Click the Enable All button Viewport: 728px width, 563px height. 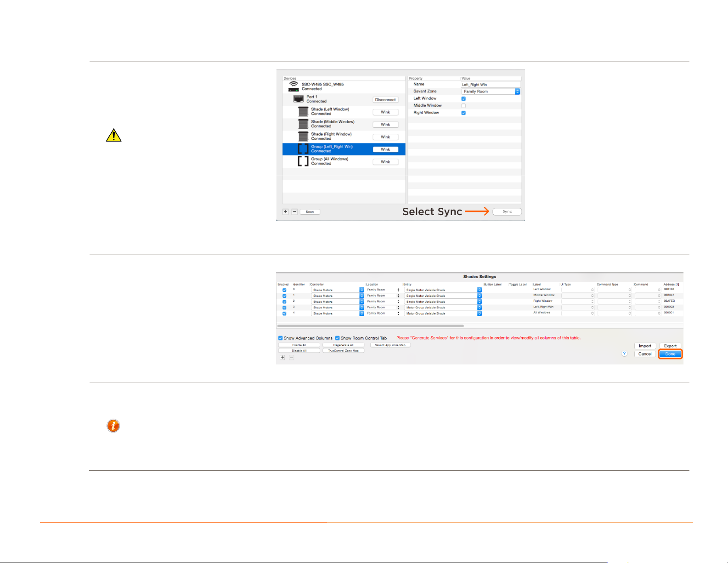click(x=299, y=345)
